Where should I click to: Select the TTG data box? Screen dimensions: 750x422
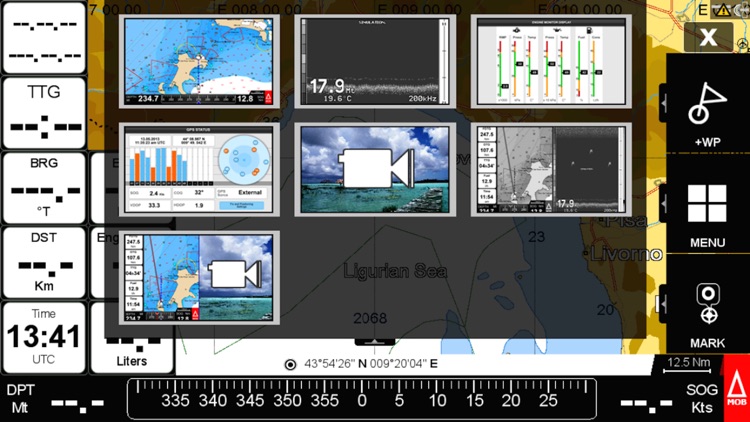click(x=44, y=113)
